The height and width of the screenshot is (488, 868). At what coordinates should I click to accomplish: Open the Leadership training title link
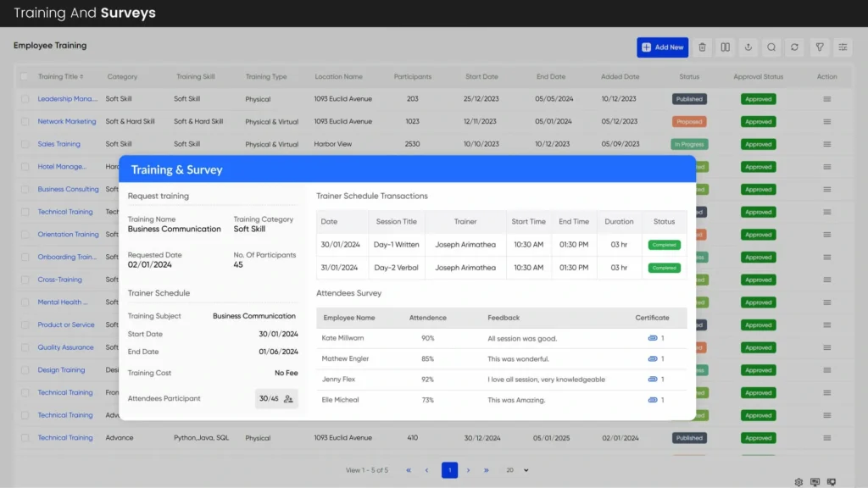(67, 99)
